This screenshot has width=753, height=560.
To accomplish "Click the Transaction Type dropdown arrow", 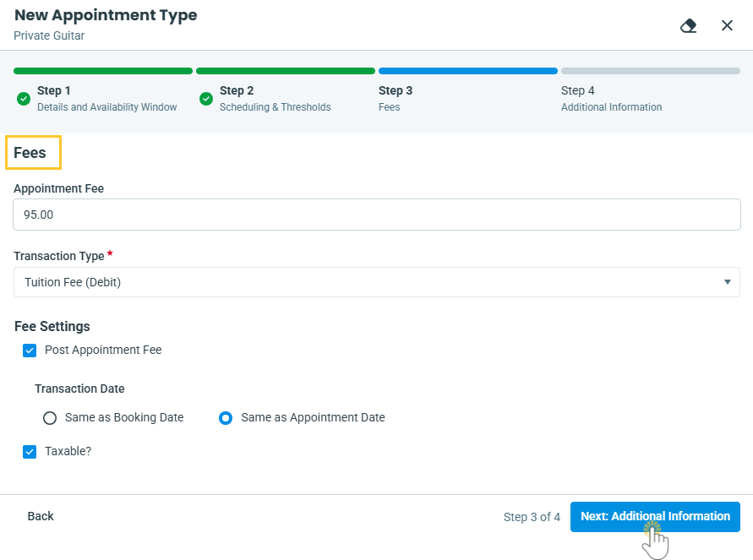I will click(x=727, y=282).
